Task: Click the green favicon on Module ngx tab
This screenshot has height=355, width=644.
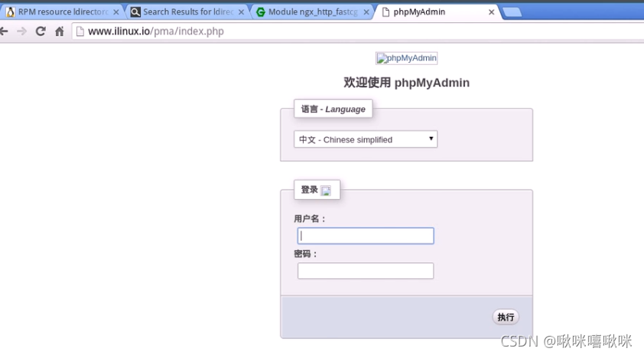Action: coord(260,12)
